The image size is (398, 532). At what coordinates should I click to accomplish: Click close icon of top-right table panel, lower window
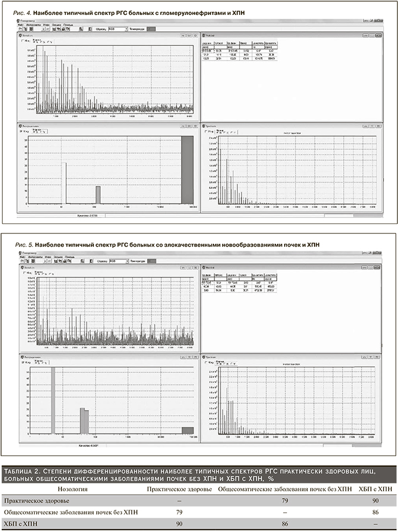pos(379,267)
